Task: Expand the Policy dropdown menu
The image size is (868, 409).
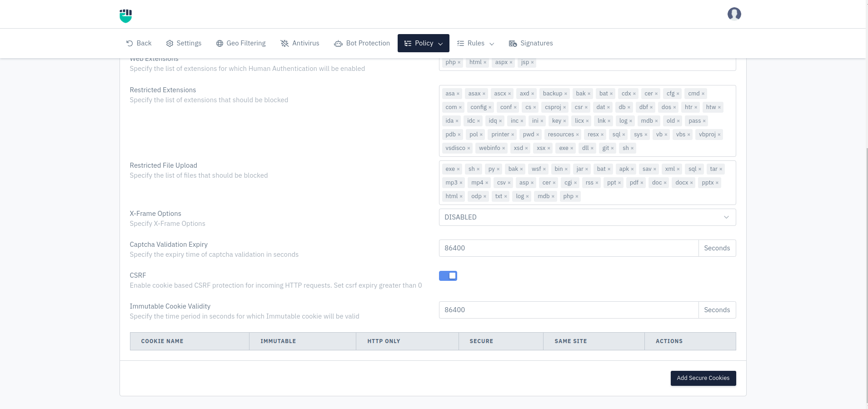Action: pyautogui.click(x=424, y=43)
